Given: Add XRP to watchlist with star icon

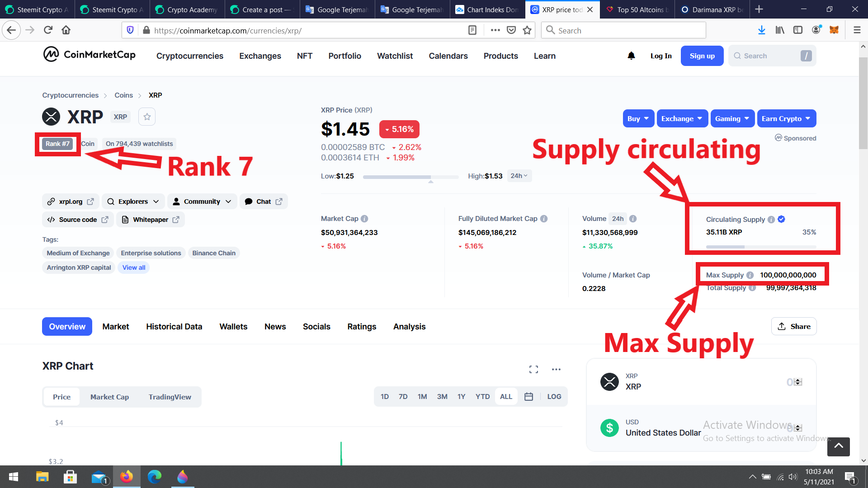Looking at the screenshot, I should tap(147, 117).
